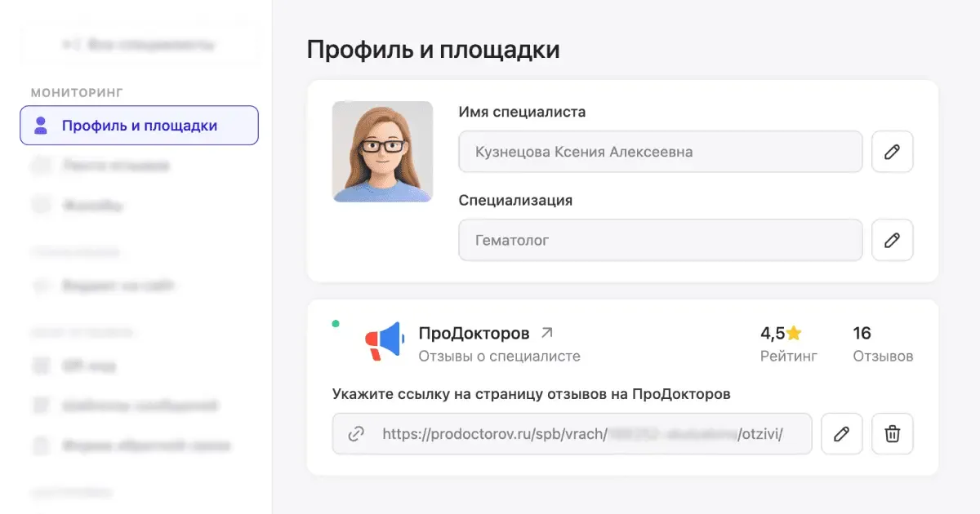The height and width of the screenshot is (514, 980).
Task: Click pencil icon next to Гематолог field
Action: (x=892, y=240)
